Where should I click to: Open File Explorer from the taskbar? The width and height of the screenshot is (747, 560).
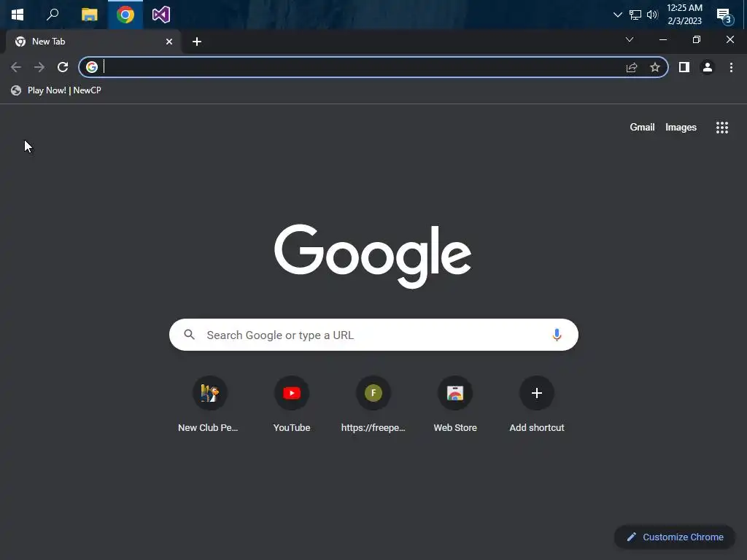tap(89, 15)
